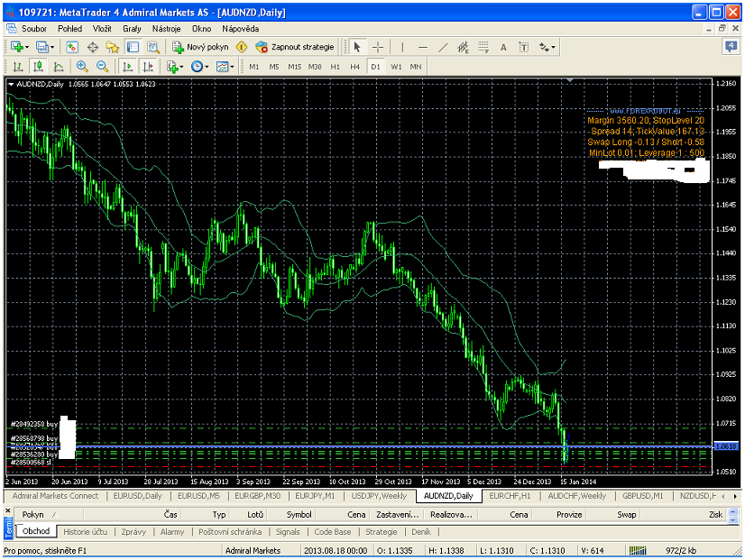
Task: Draw a vertical line tool
Action: coord(402,47)
